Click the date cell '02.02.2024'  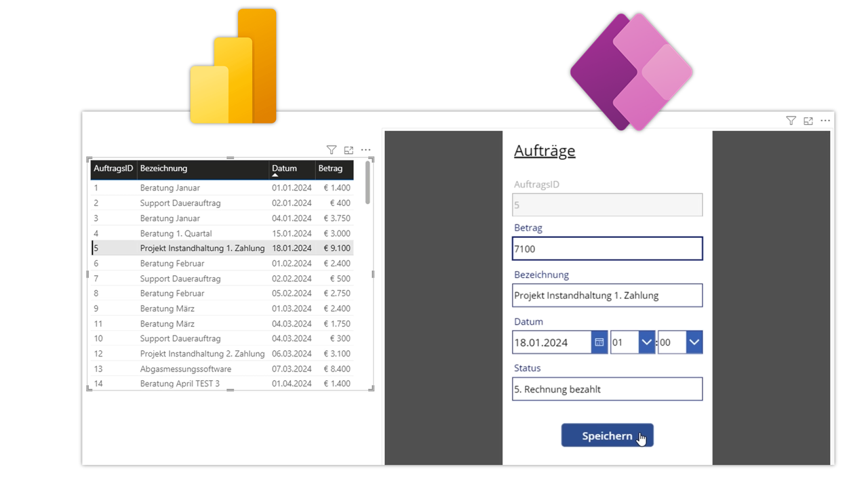(x=292, y=279)
